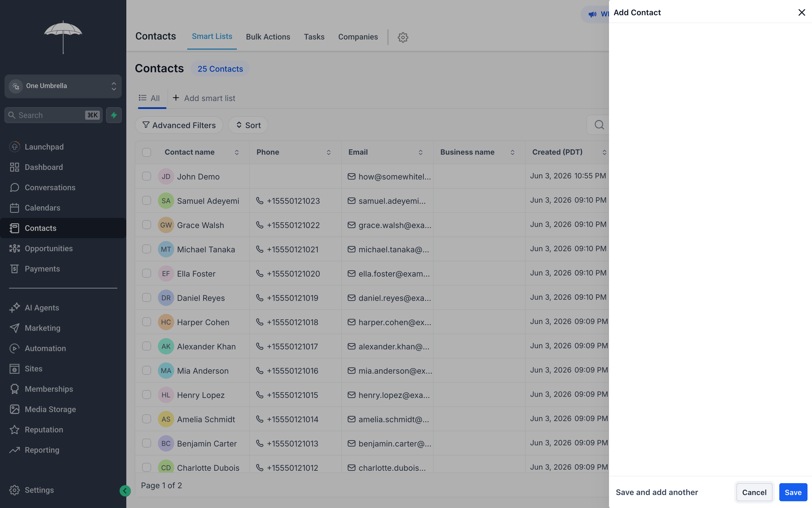Click the JD avatar for John Demo

click(x=166, y=176)
